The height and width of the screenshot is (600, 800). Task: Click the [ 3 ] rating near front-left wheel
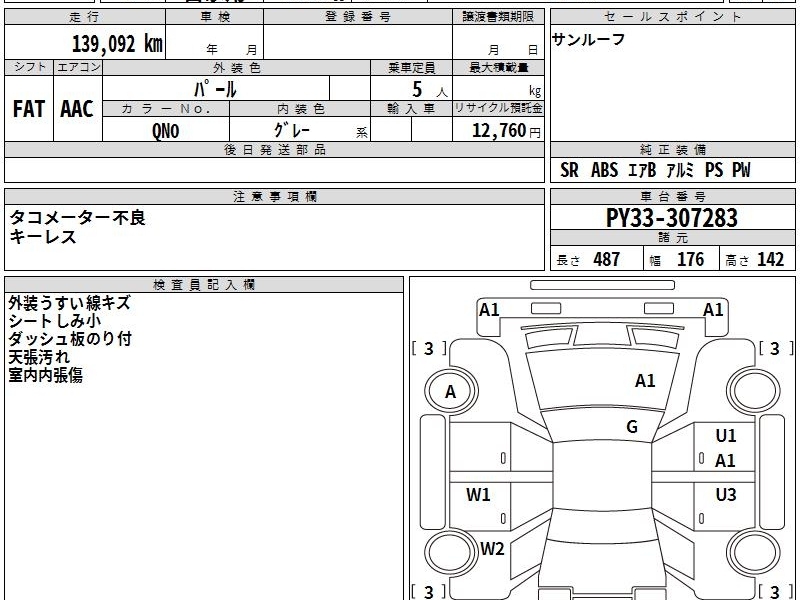pyautogui.click(x=429, y=348)
